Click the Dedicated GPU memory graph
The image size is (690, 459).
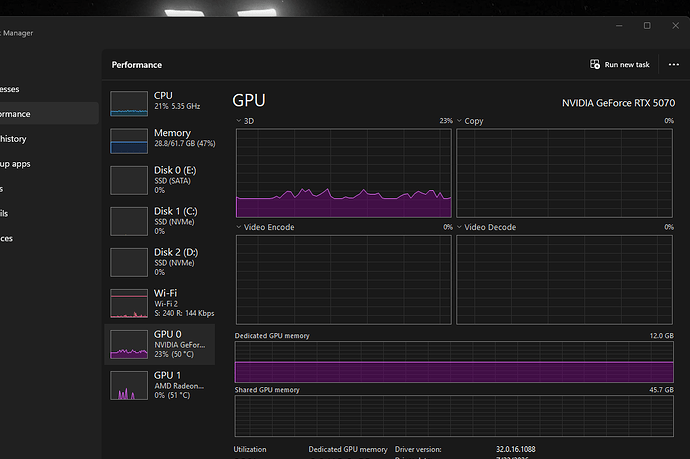454,362
